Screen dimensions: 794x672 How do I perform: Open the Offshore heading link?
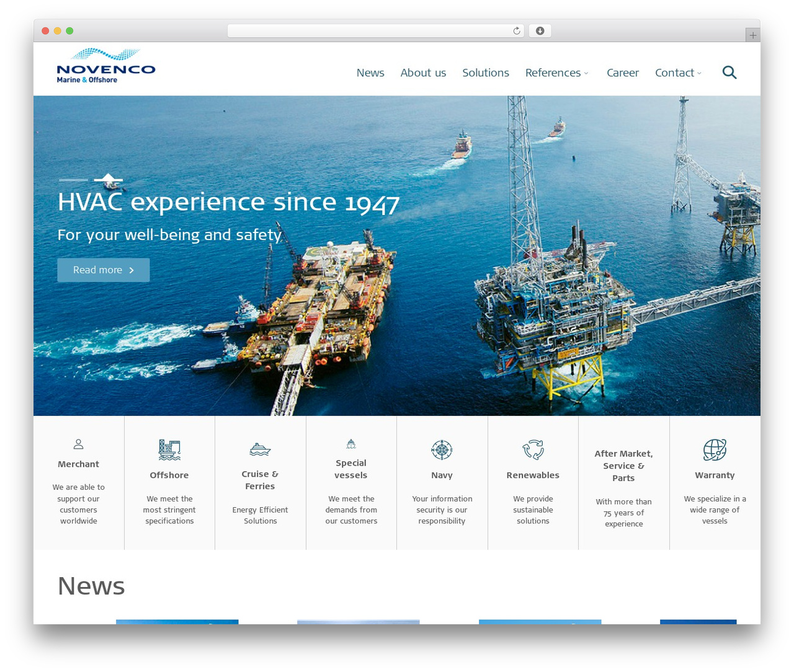pyautogui.click(x=169, y=475)
